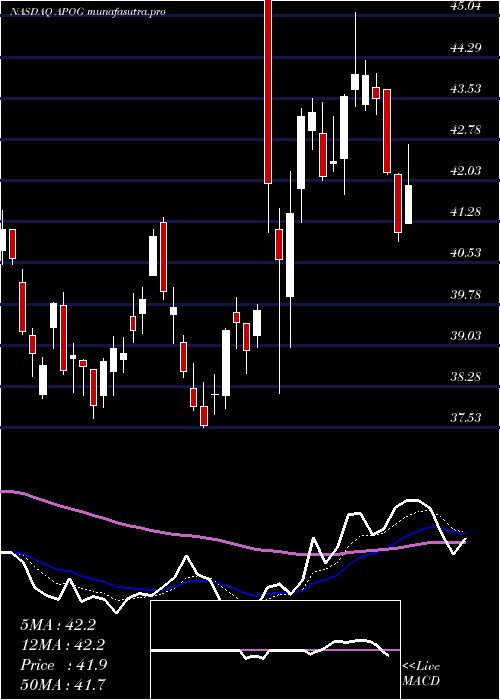This screenshot has width=500, height=700.
Task: Click inside the Live MACD inset chart
Action: tap(275, 650)
